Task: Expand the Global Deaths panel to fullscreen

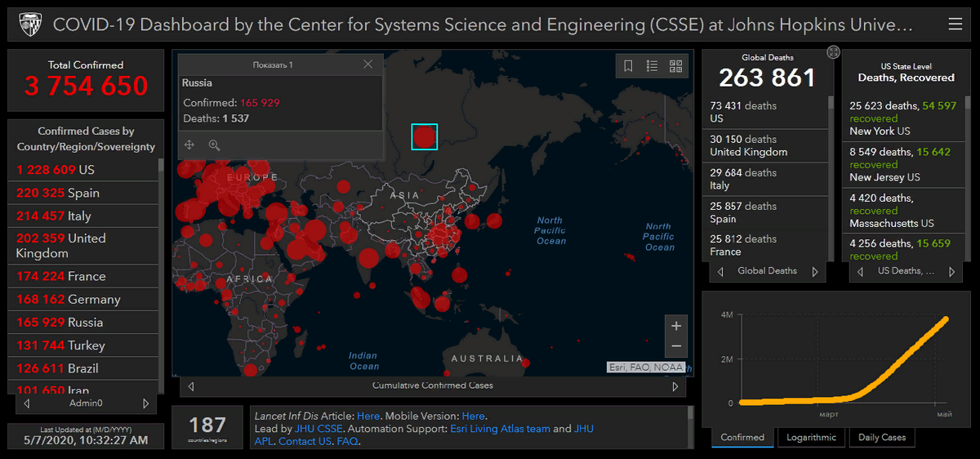Action: (x=833, y=51)
